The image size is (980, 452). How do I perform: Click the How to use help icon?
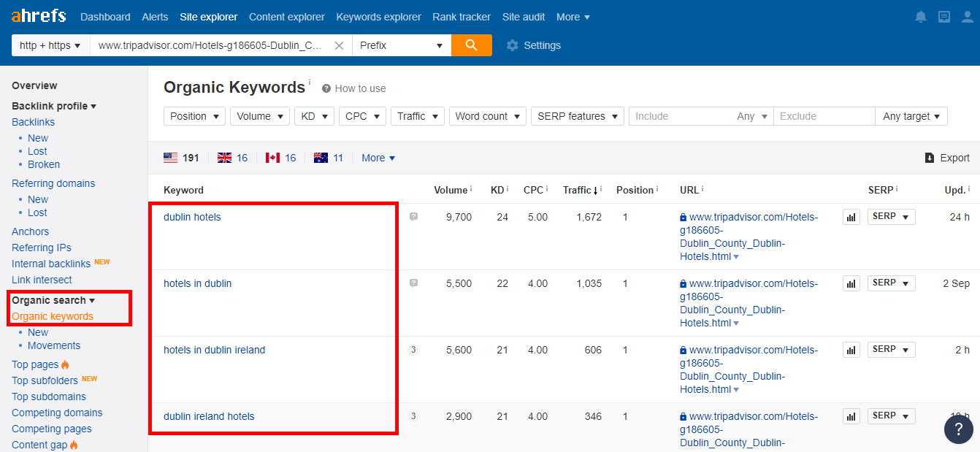pyautogui.click(x=326, y=88)
